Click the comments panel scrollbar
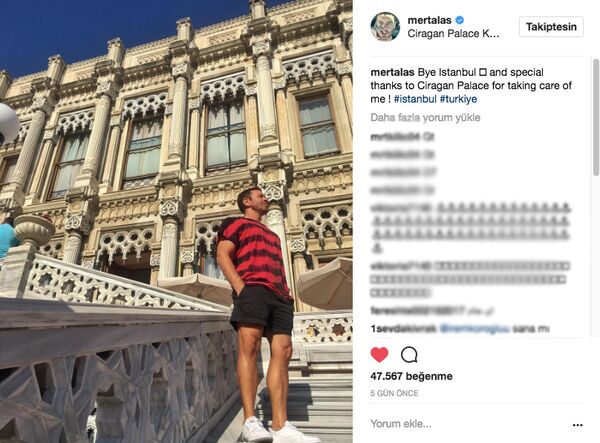Screen dimensions: 600x443 [x=596, y=117]
